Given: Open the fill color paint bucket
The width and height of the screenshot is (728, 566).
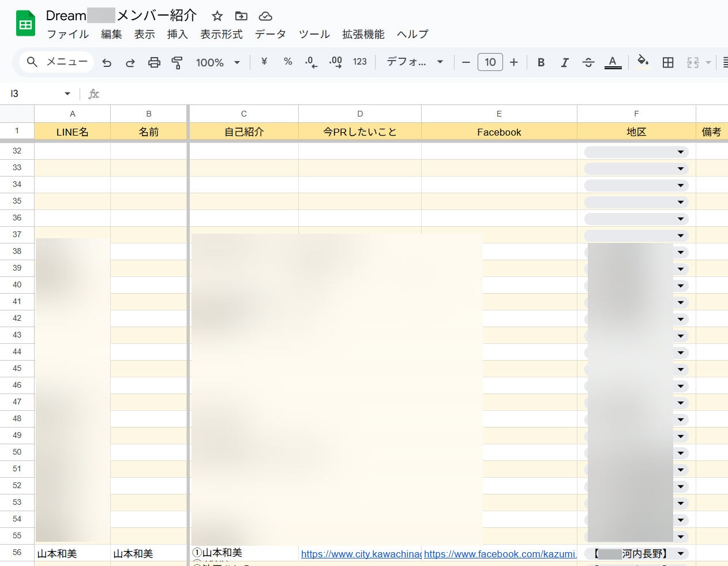Looking at the screenshot, I should click(x=643, y=61).
